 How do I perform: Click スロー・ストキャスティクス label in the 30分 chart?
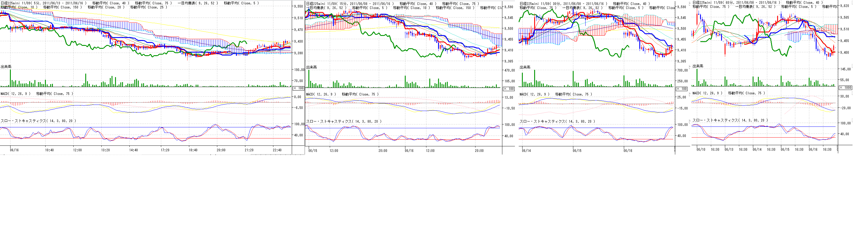click(557, 122)
